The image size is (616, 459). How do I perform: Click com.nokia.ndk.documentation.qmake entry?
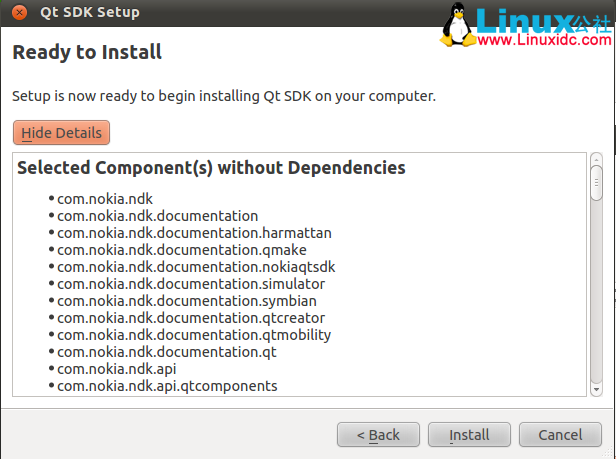pos(182,250)
